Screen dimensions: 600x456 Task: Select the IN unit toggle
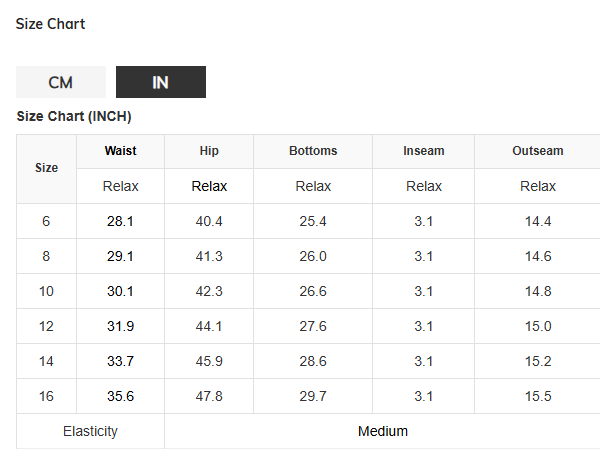[160, 83]
